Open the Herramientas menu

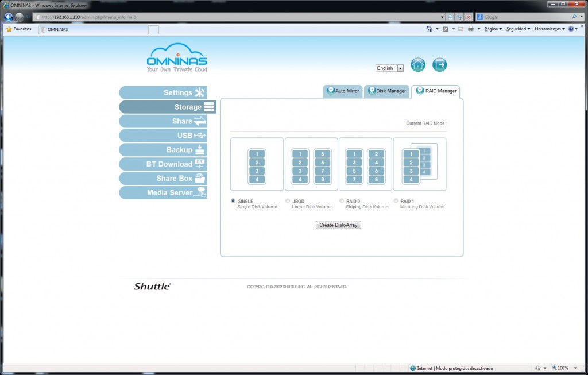tap(550, 29)
